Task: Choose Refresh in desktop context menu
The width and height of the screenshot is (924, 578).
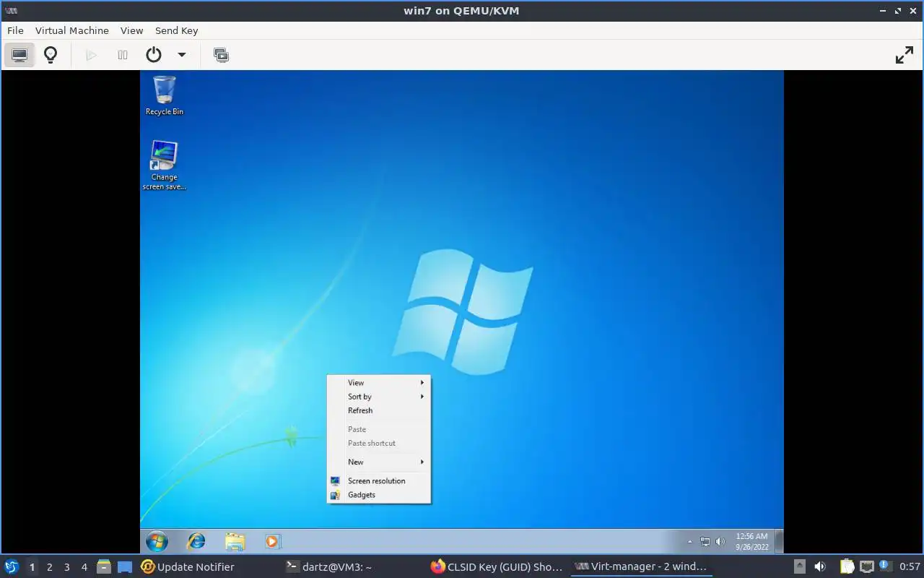Action: pyautogui.click(x=379, y=410)
